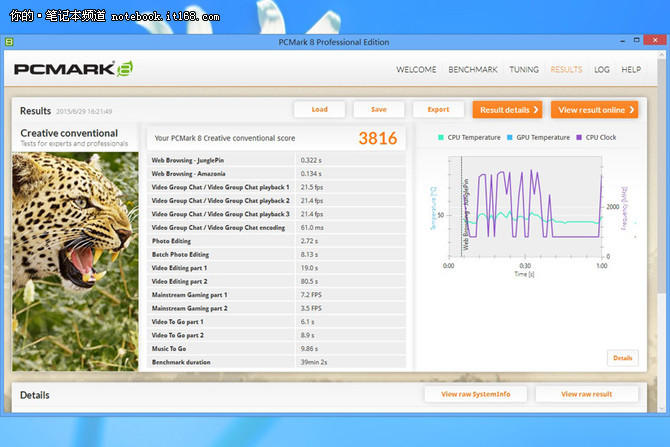Click the leopard benchmark image

click(x=75, y=261)
